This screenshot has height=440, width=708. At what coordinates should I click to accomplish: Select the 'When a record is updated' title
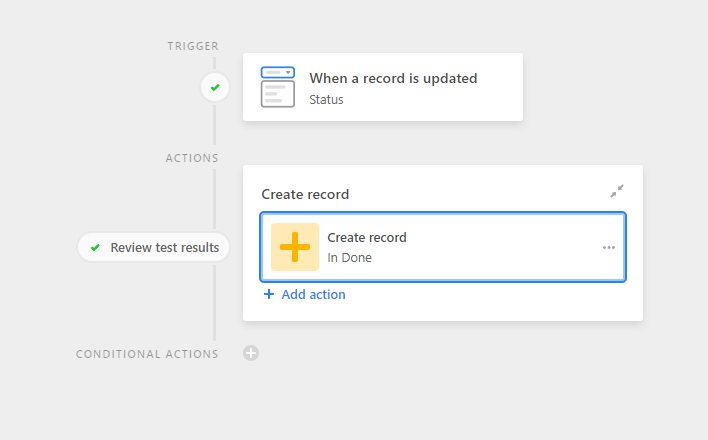click(393, 78)
